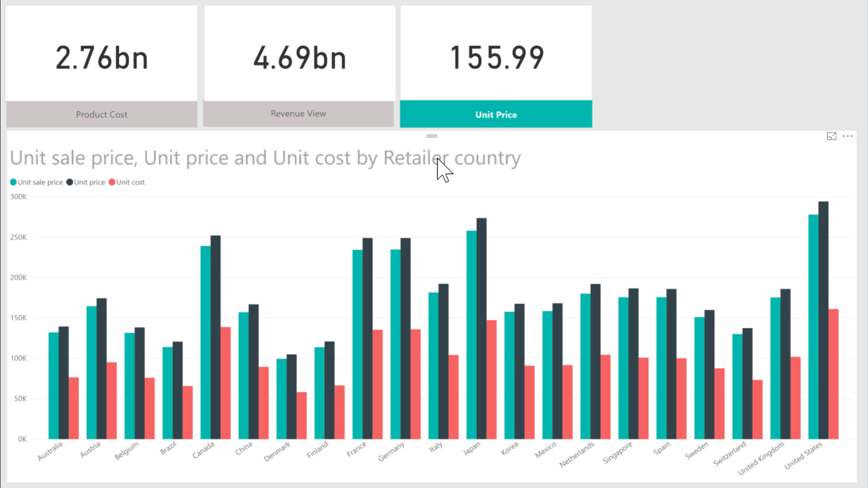Select the Revenue View button
Image resolution: width=868 pixels, height=488 pixels.
point(298,113)
